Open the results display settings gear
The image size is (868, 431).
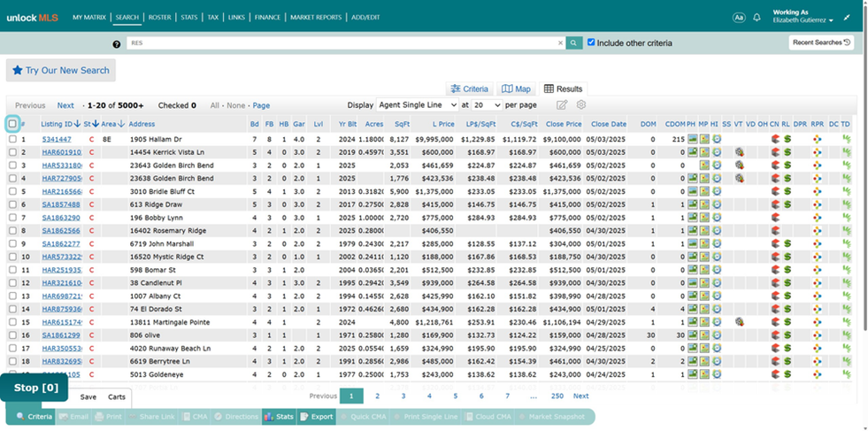pyautogui.click(x=580, y=104)
